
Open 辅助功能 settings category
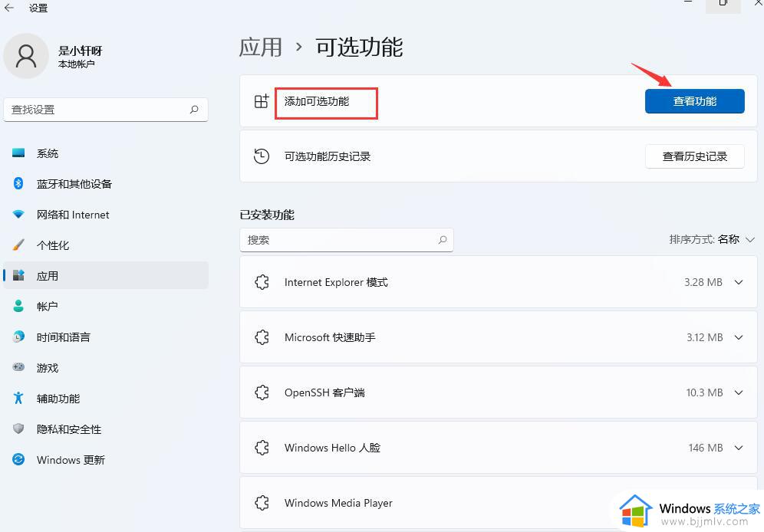(x=106, y=398)
